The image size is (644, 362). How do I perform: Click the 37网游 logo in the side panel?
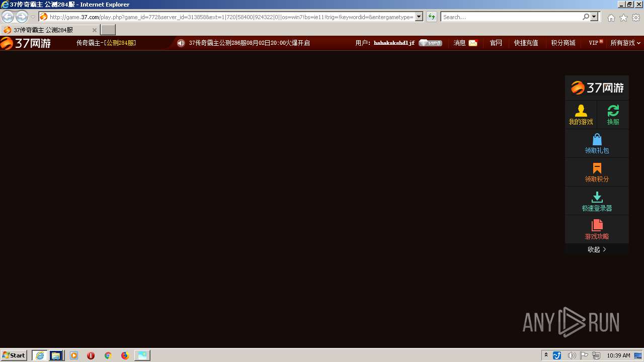(597, 88)
